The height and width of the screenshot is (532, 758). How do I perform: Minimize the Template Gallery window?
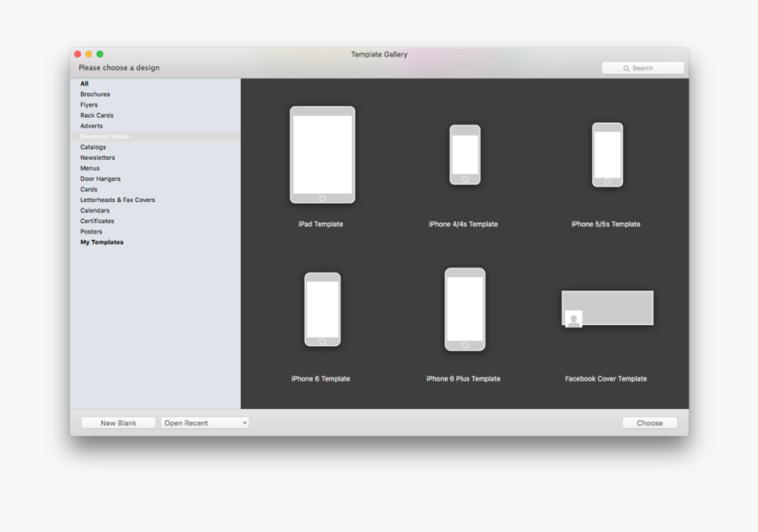tap(88, 54)
